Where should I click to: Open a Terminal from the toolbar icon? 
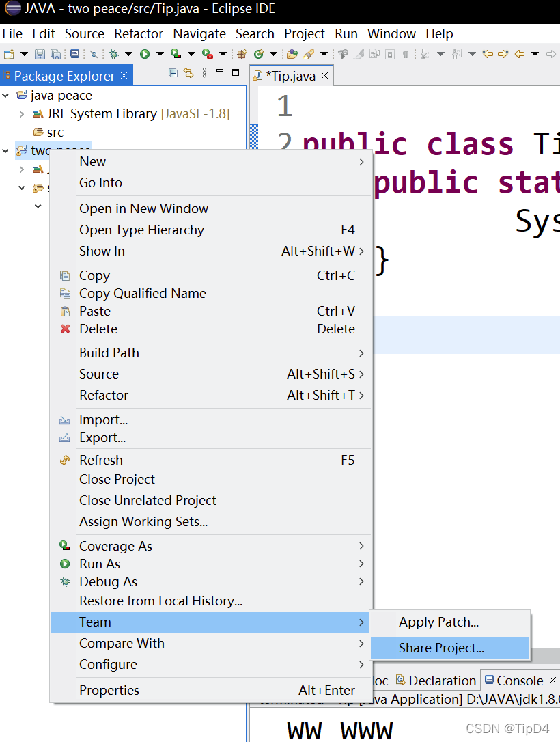coord(74,54)
